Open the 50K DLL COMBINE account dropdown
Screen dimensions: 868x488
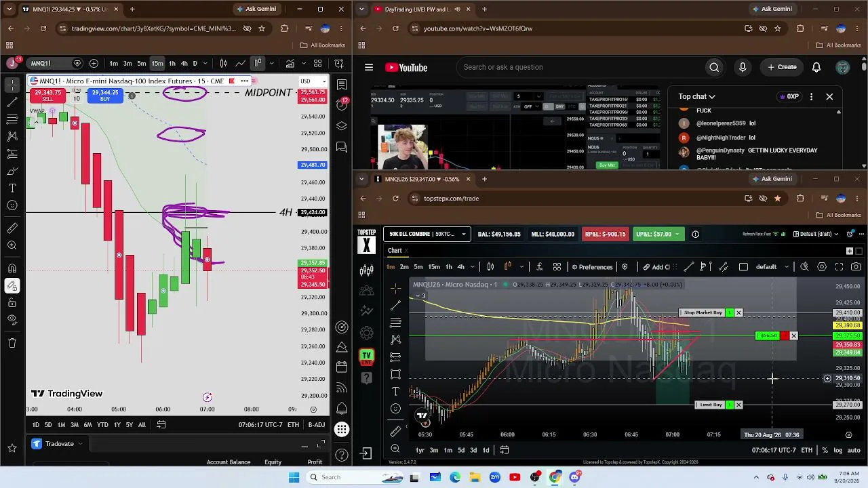pos(427,235)
